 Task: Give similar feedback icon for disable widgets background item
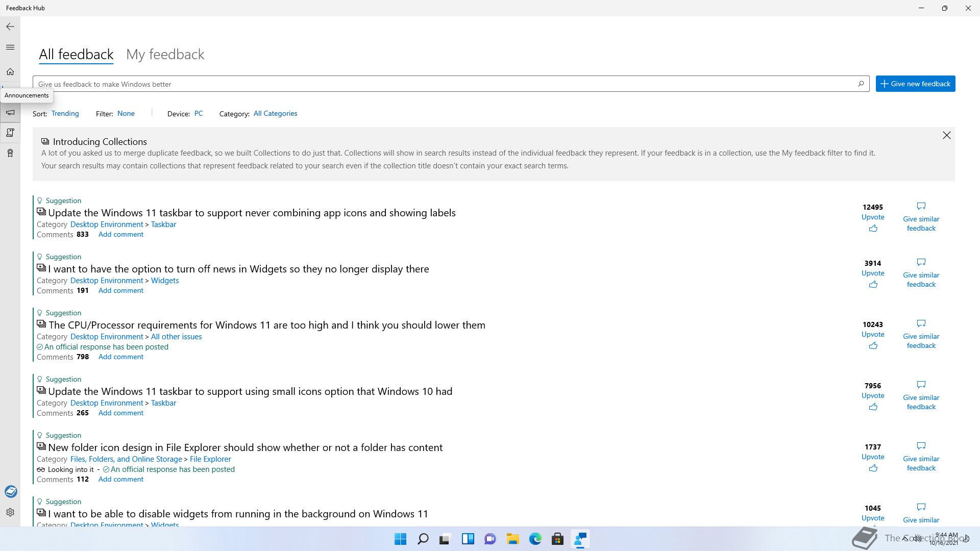click(921, 507)
